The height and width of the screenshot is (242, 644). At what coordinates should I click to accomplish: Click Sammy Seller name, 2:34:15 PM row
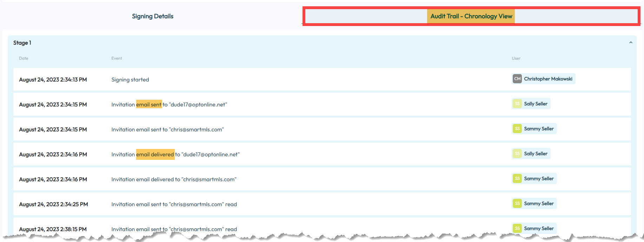[x=539, y=129]
